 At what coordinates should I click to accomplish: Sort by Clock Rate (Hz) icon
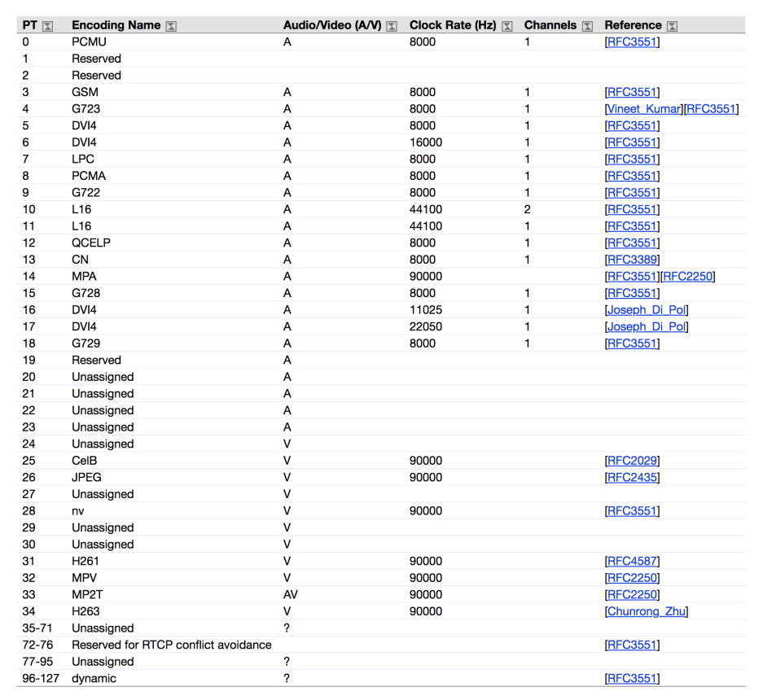pos(508,26)
